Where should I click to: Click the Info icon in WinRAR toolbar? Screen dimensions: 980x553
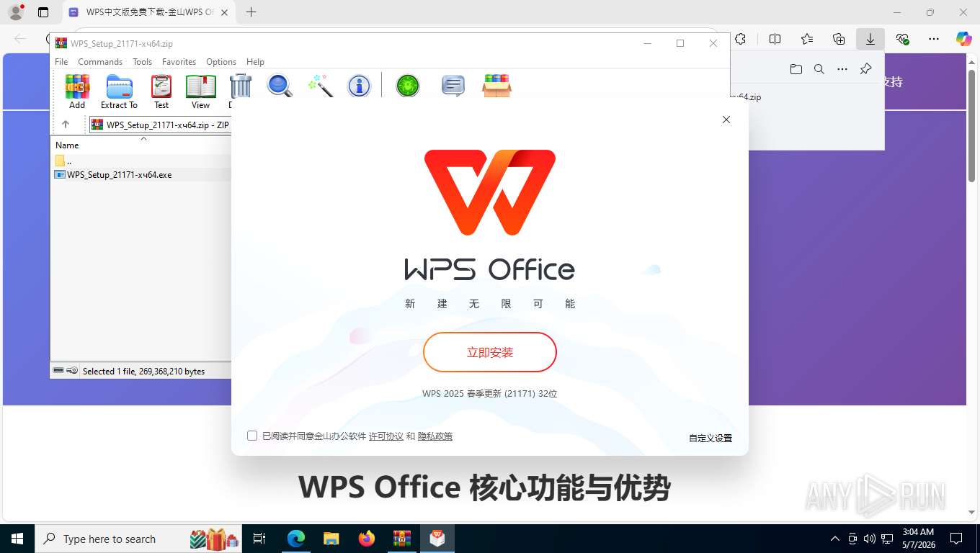pyautogui.click(x=359, y=86)
